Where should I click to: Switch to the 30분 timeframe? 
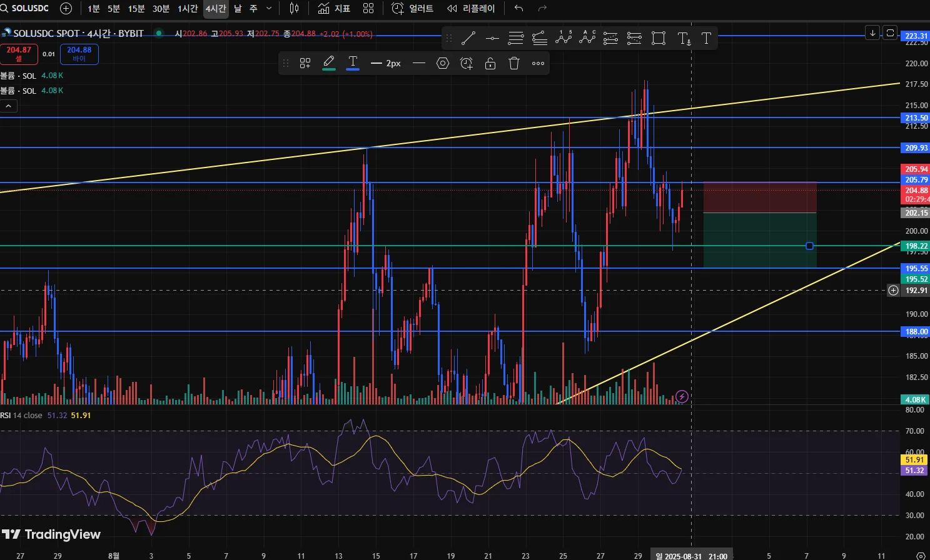[161, 8]
